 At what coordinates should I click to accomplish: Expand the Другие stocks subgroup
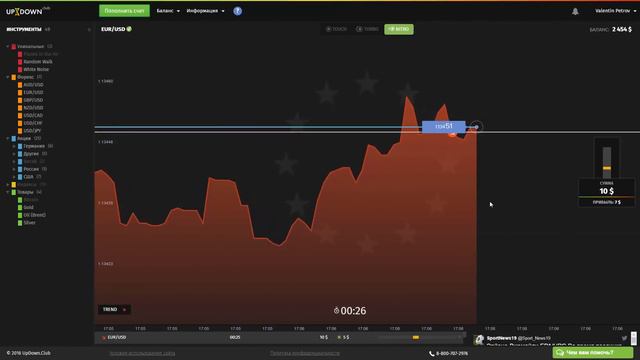[x=14, y=154]
